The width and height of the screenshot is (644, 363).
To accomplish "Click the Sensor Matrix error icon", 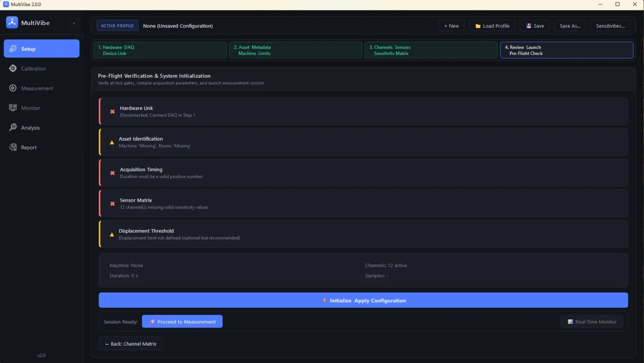I will (x=113, y=204).
